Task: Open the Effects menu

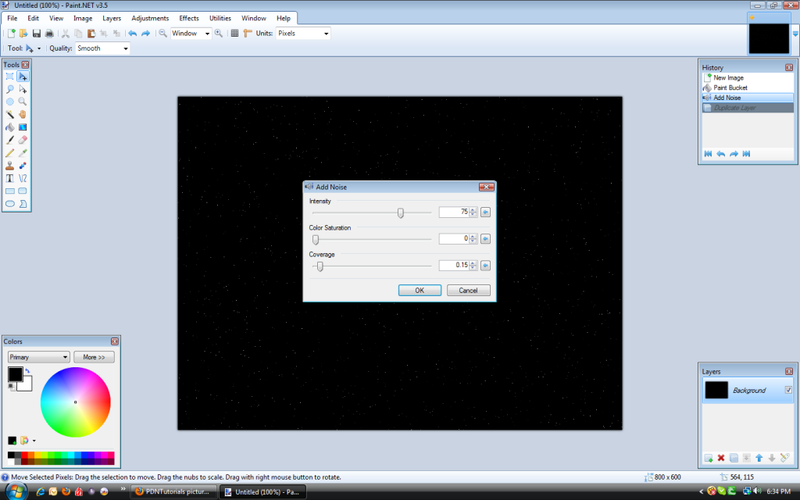Action: (189, 18)
